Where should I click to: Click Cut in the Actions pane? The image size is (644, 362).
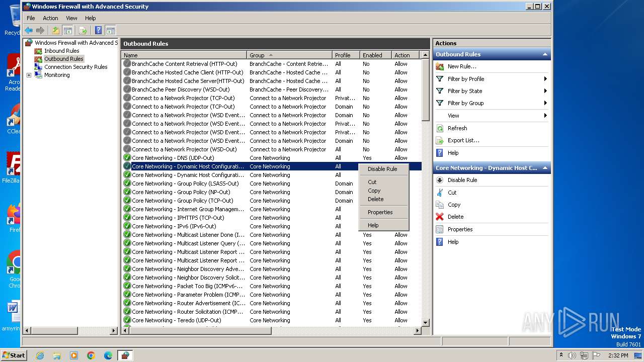[452, 193]
